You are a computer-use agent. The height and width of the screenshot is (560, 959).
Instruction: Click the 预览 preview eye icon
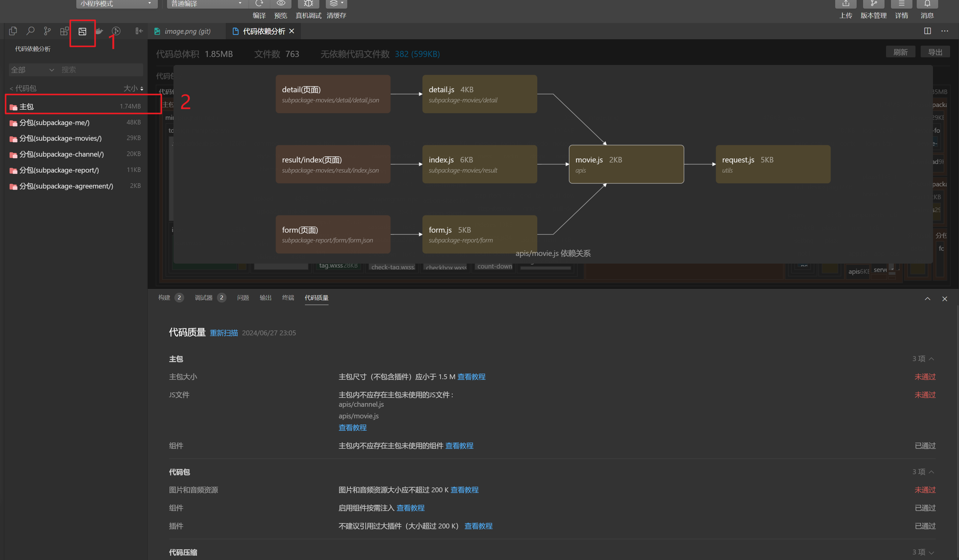coord(281,4)
